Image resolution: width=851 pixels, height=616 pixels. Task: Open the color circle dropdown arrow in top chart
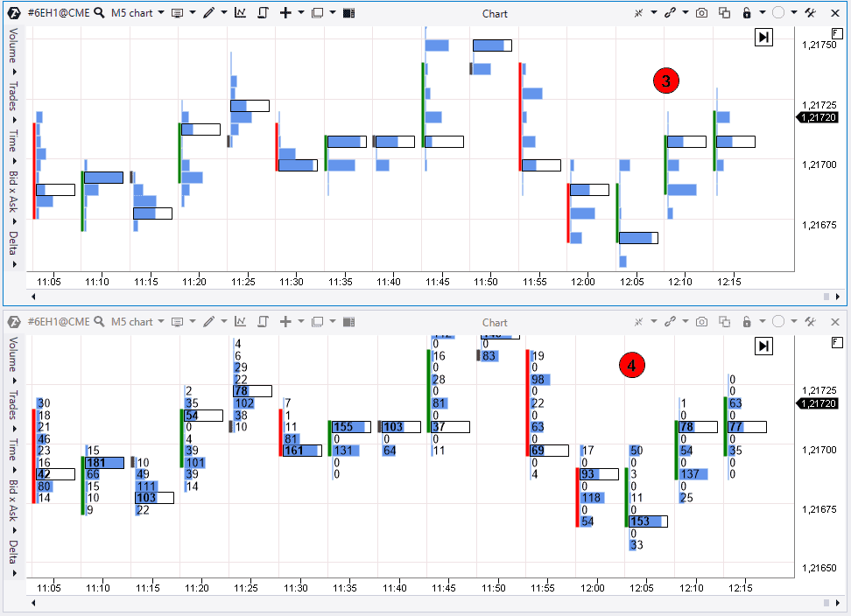pos(793,13)
